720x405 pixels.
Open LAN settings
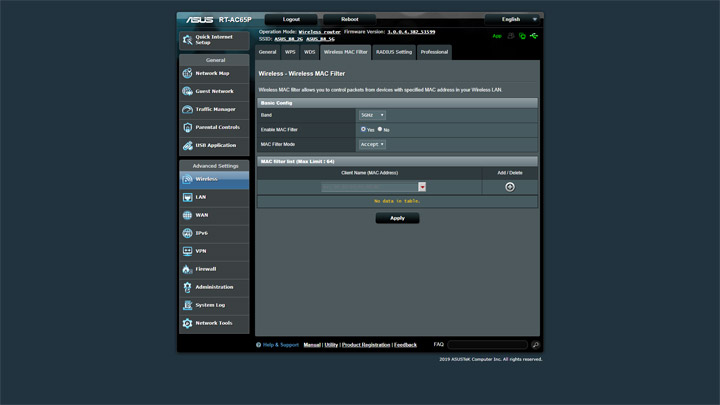214,197
